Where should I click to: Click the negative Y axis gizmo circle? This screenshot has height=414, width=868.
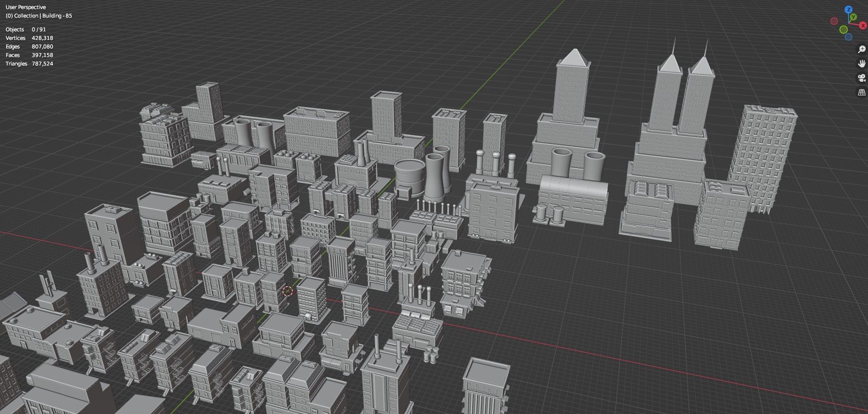843,29
